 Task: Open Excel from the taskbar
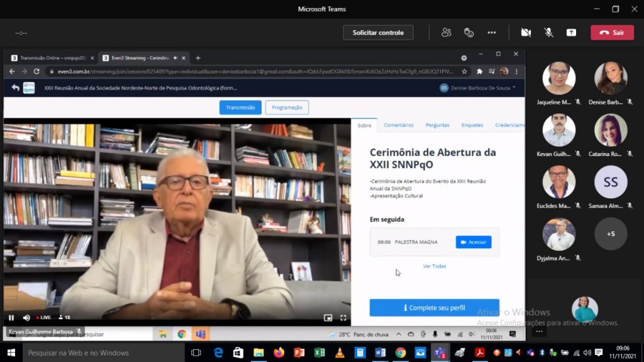point(319,353)
